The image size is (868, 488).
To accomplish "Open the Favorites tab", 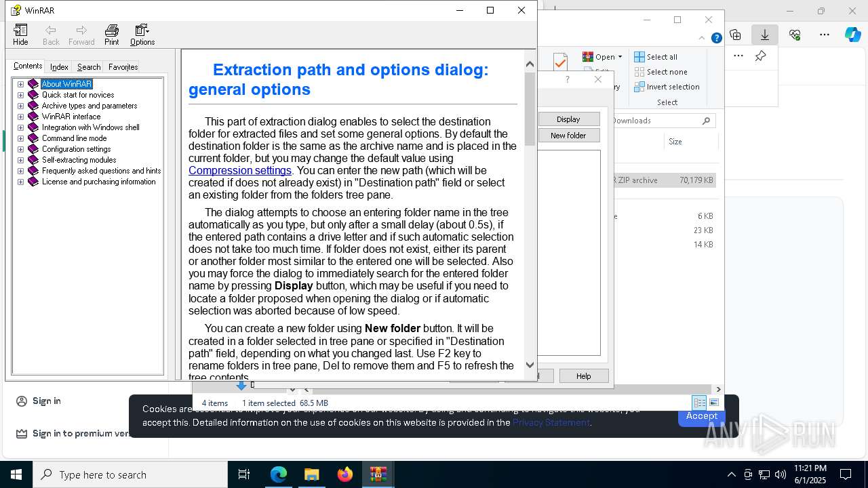I will tap(123, 66).
